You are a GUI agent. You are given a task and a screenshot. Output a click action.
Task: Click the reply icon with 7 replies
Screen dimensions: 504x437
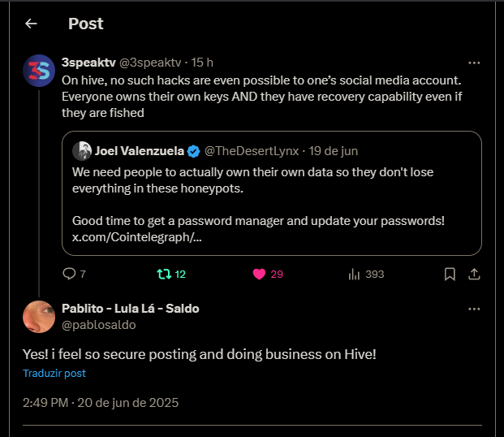point(69,274)
